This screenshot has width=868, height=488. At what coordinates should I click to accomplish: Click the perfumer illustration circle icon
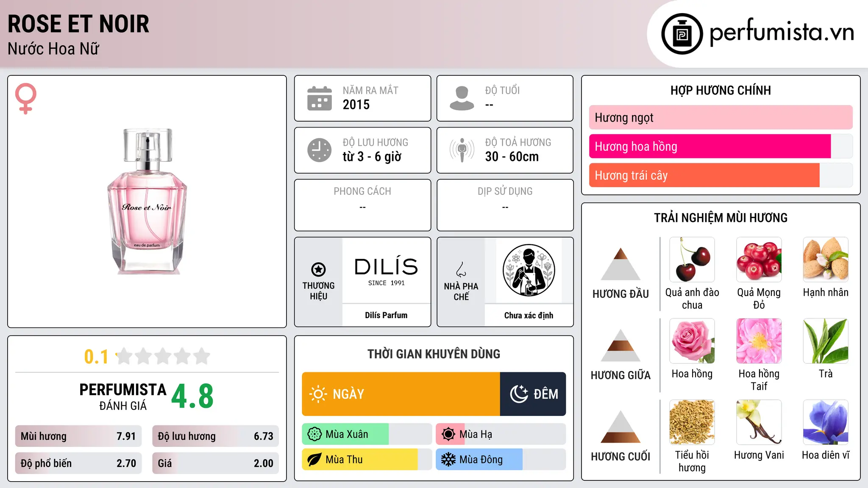(529, 270)
